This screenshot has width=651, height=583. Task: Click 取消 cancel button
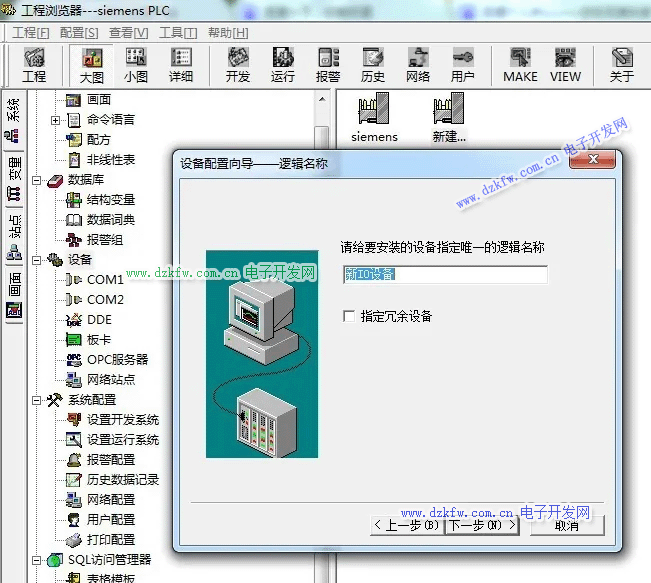(567, 526)
